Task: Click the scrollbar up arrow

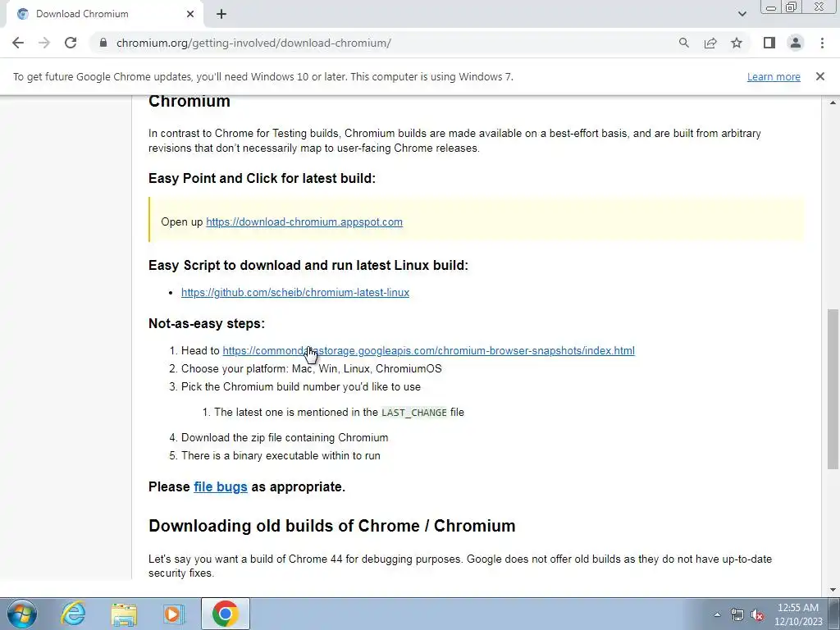Action: [x=833, y=103]
